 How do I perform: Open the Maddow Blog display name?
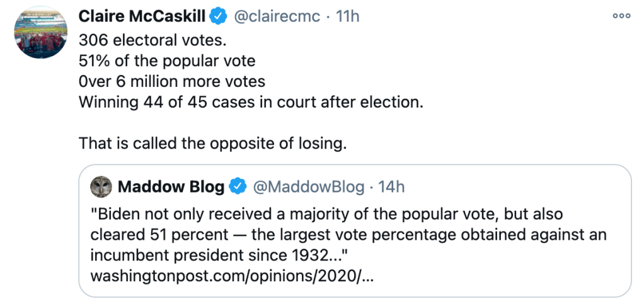[171, 187]
